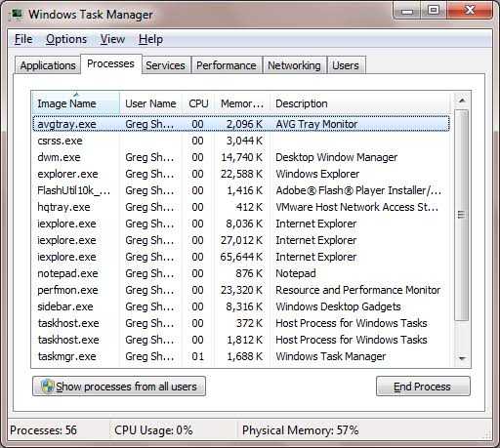The width and height of the screenshot is (500, 448).
Task: Select the explorer.exe process row
Action: coord(241,174)
